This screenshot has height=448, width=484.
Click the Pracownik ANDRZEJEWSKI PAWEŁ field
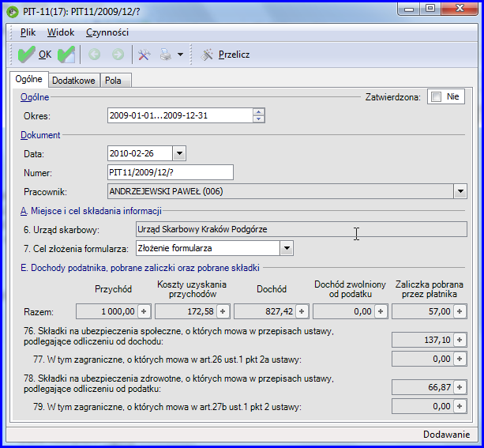pyautogui.click(x=280, y=191)
